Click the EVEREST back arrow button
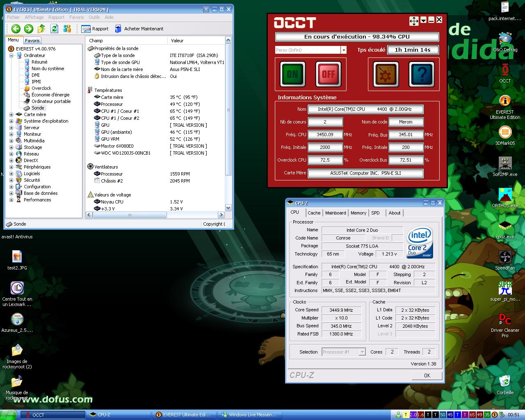The width and height of the screenshot is (525, 420). pyautogui.click(x=16, y=29)
